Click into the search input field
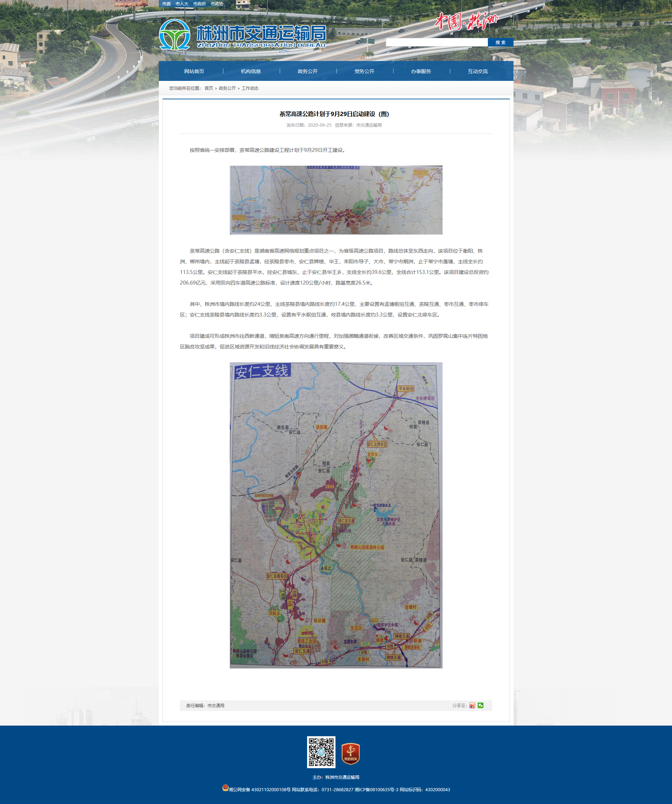The width and height of the screenshot is (672, 804). (437, 43)
